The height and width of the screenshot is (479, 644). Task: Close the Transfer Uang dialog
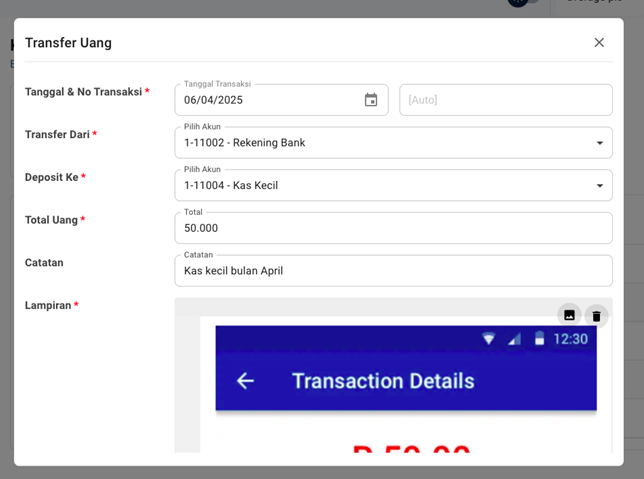point(599,42)
